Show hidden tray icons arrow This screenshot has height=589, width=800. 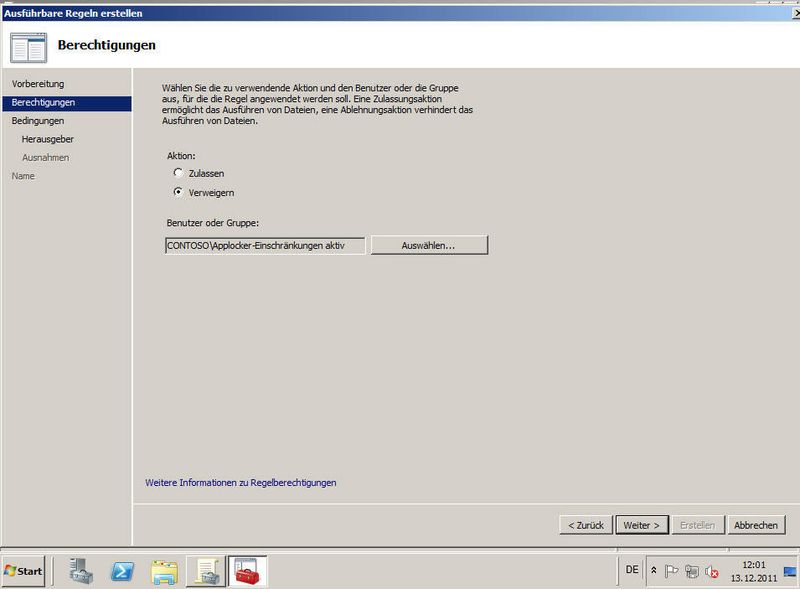click(654, 570)
